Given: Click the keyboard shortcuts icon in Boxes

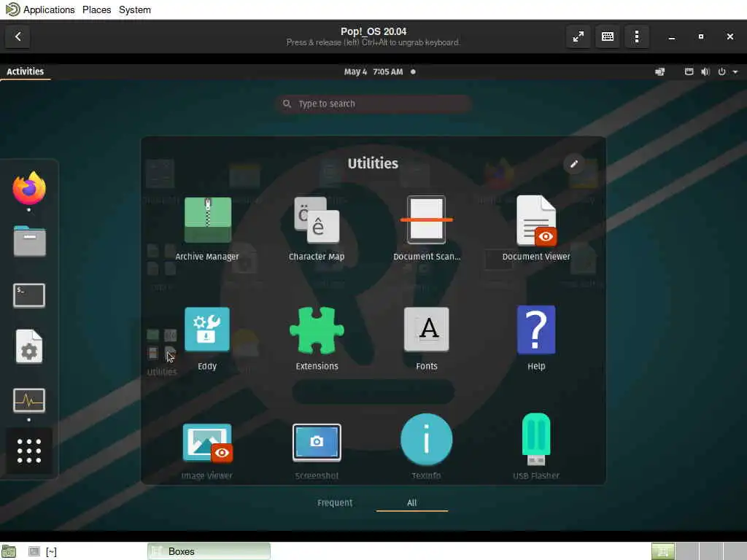Looking at the screenshot, I should click(608, 36).
